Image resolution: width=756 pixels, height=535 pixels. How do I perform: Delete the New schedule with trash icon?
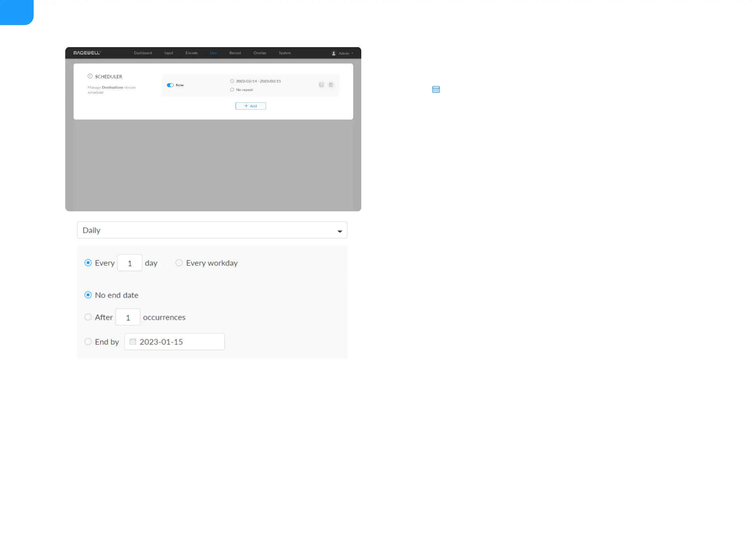point(331,85)
